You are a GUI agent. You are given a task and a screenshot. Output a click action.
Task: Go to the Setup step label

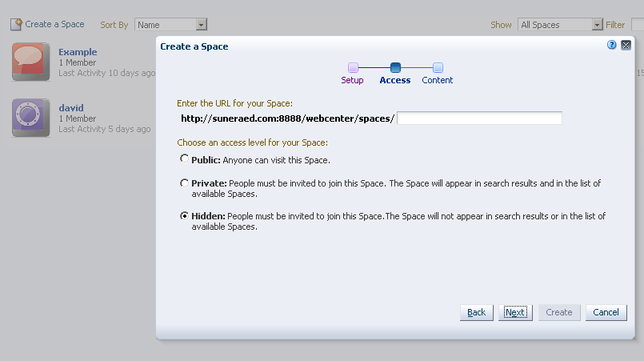(352, 80)
